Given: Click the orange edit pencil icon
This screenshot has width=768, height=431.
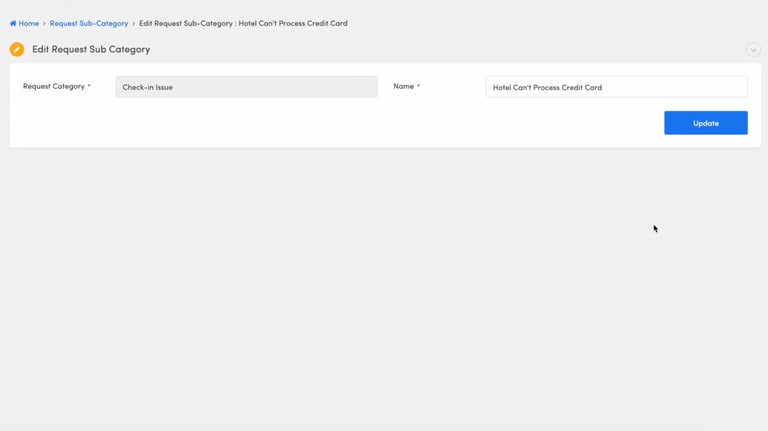Looking at the screenshot, I should coord(17,49).
